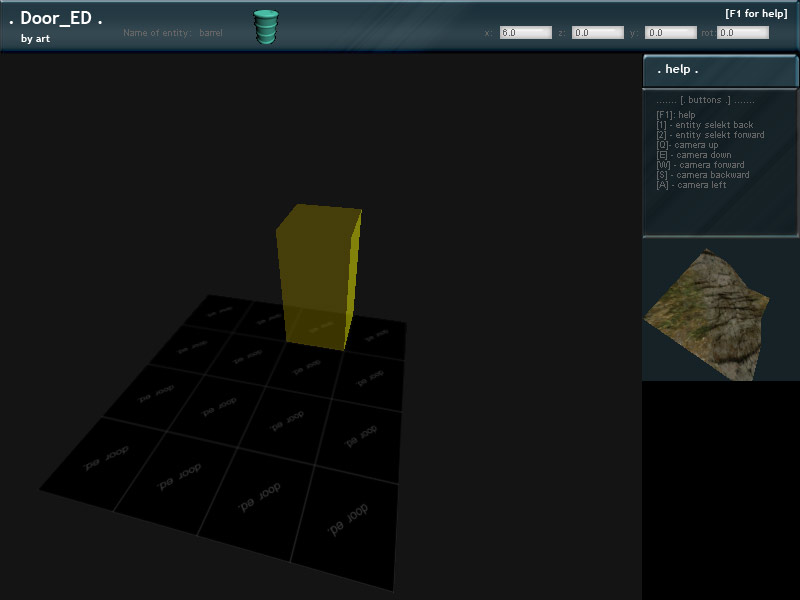Click the 'Name of entity: barrel' label
The width and height of the screenshot is (800, 600).
[173, 33]
